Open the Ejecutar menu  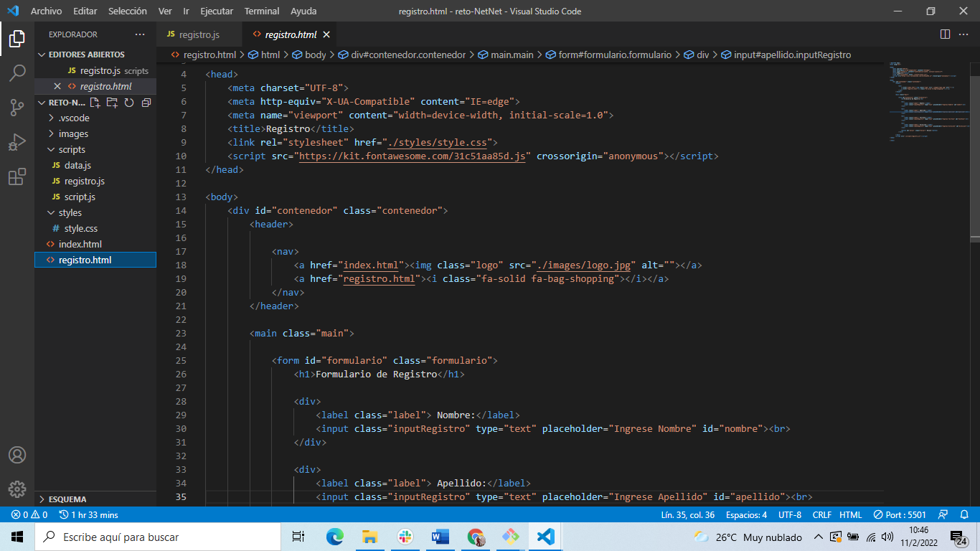click(x=217, y=11)
